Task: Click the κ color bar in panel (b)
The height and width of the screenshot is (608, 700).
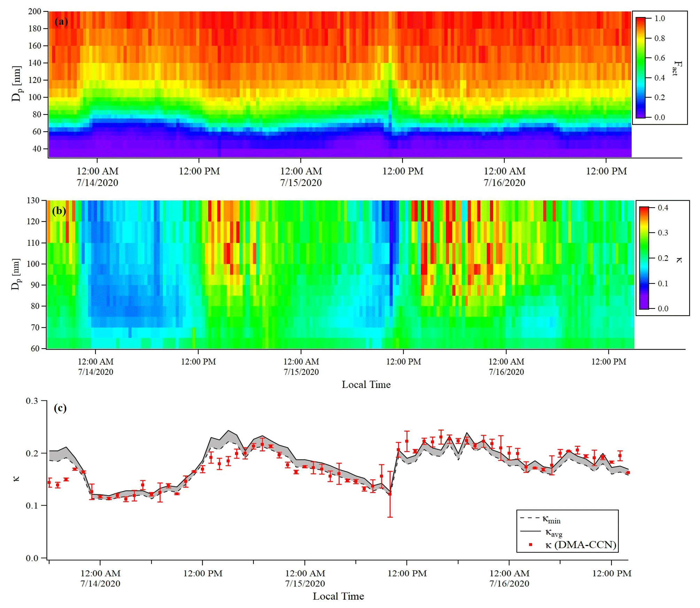Action: tap(644, 258)
